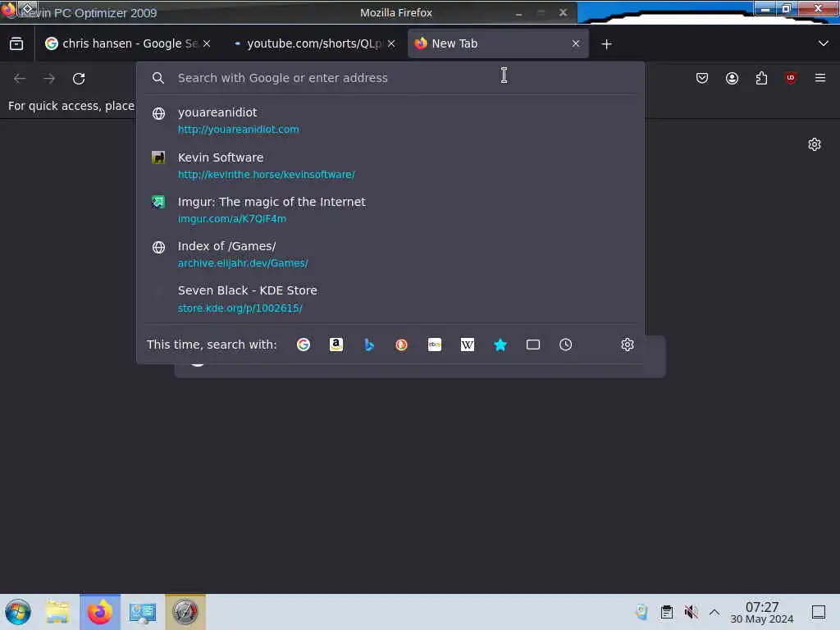Close the youtube.com/shorts tab
Viewport: 840px width, 630px height.
[391, 43]
